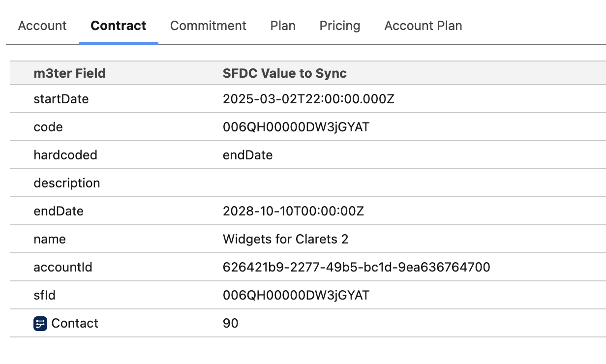Select the startDate value 2025-03-02T22:00:00.000Z
The height and width of the screenshot is (364, 606).
click(x=308, y=99)
